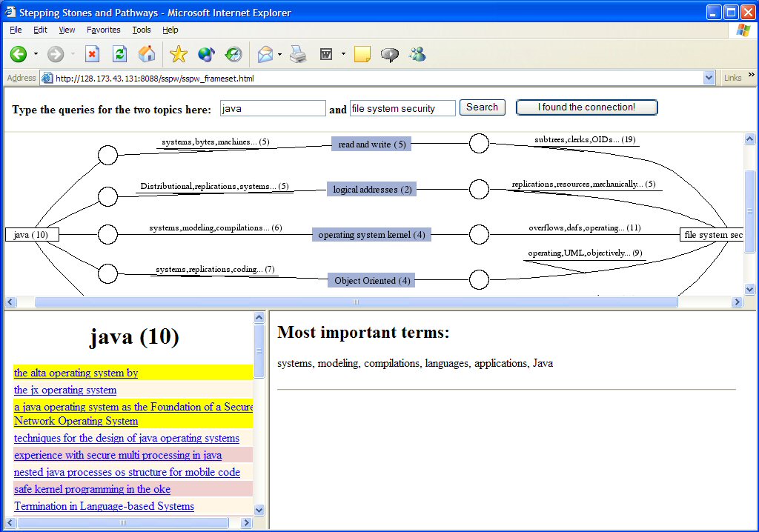Click the 'file system security' query field
The image size is (759, 532).
coord(402,108)
